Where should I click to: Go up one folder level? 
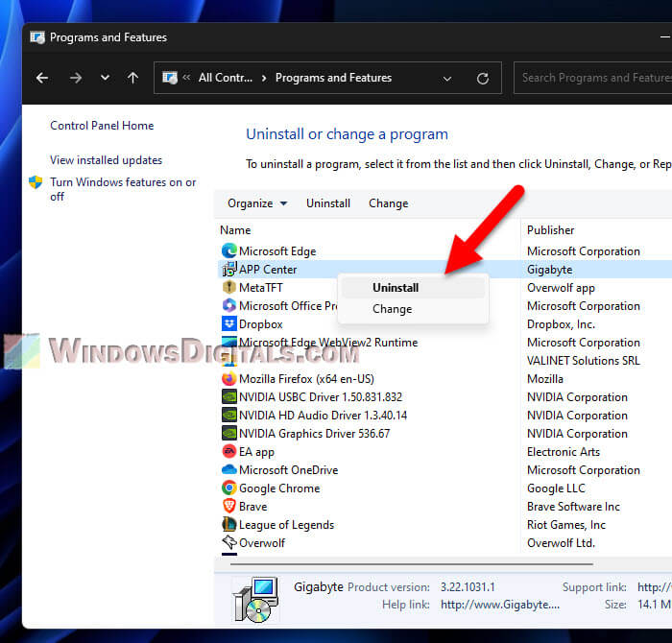tap(132, 78)
